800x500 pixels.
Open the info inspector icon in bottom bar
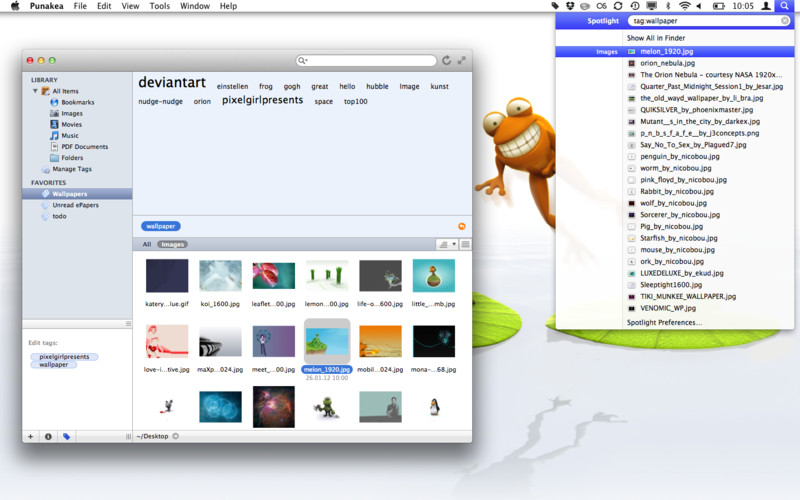[47, 436]
